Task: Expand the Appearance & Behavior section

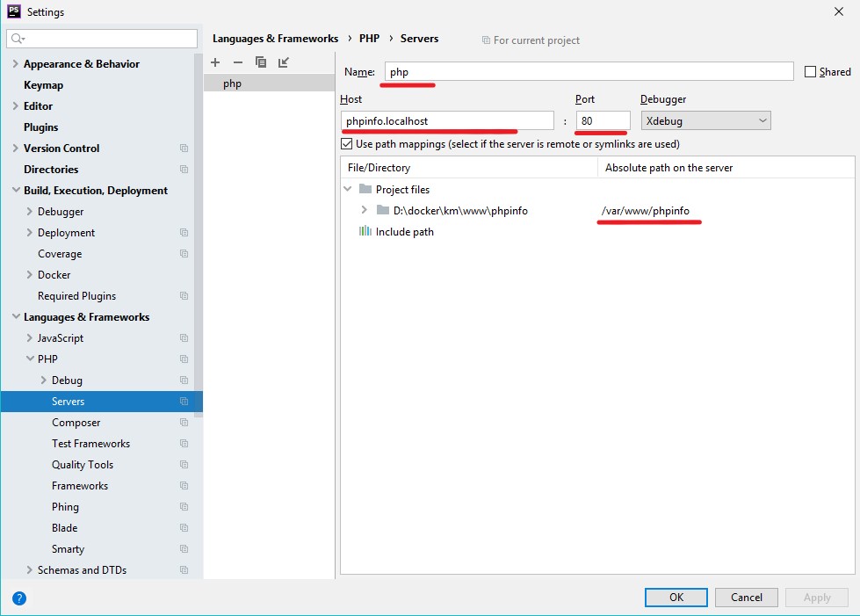Action: coord(15,64)
